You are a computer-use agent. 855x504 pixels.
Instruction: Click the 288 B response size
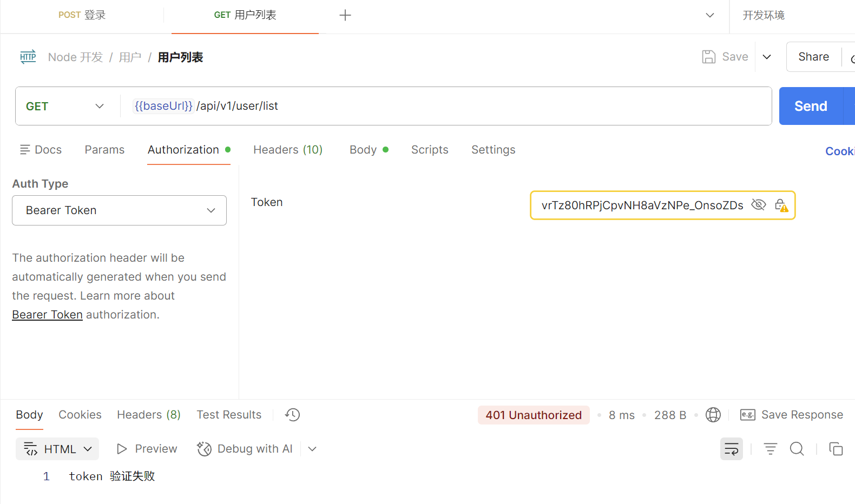[x=670, y=415]
